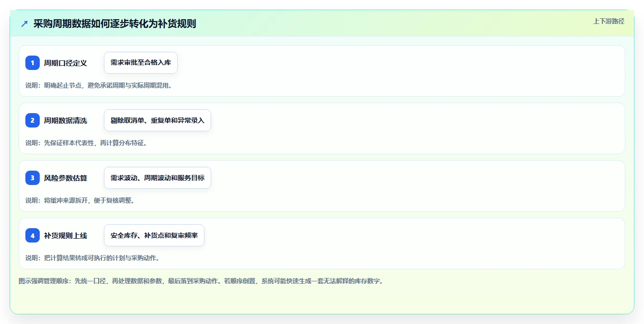Screen dimensions: 644x324
Task: Click the 补货规则上线 step label
Action: point(66,235)
